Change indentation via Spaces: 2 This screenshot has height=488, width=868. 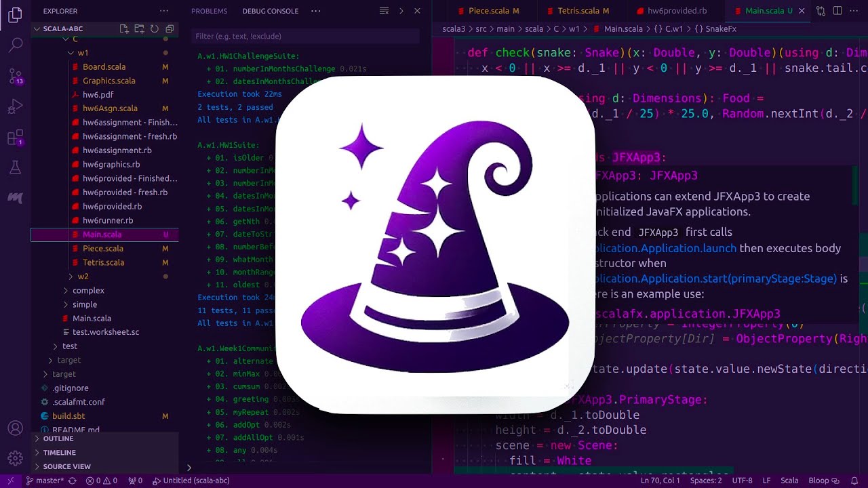point(706,481)
